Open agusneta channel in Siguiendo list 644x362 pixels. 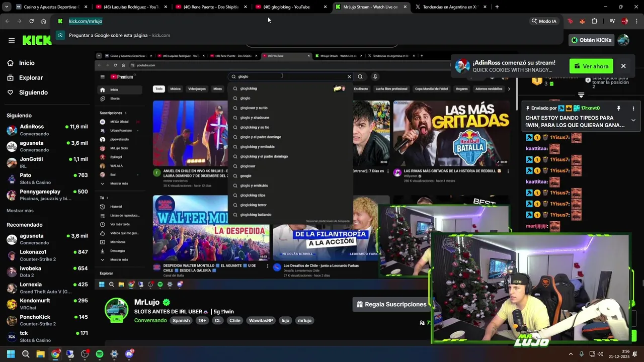click(47, 146)
